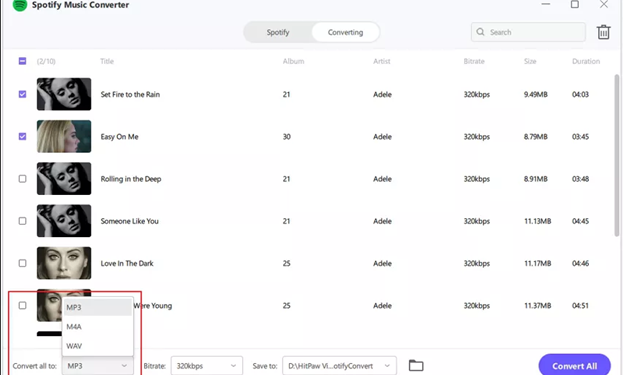
Task: Click the size value 8.91MB
Action: point(535,179)
